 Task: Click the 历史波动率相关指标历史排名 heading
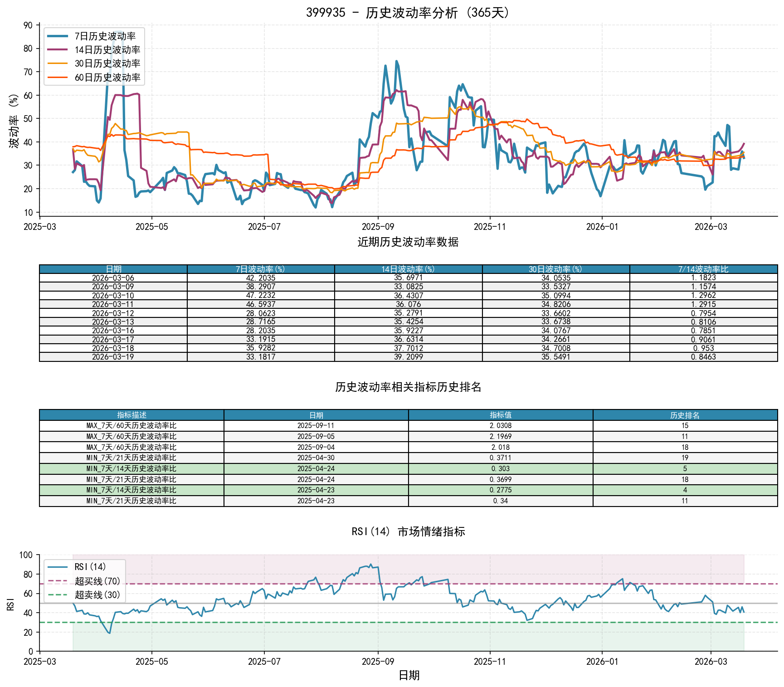point(408,387)
